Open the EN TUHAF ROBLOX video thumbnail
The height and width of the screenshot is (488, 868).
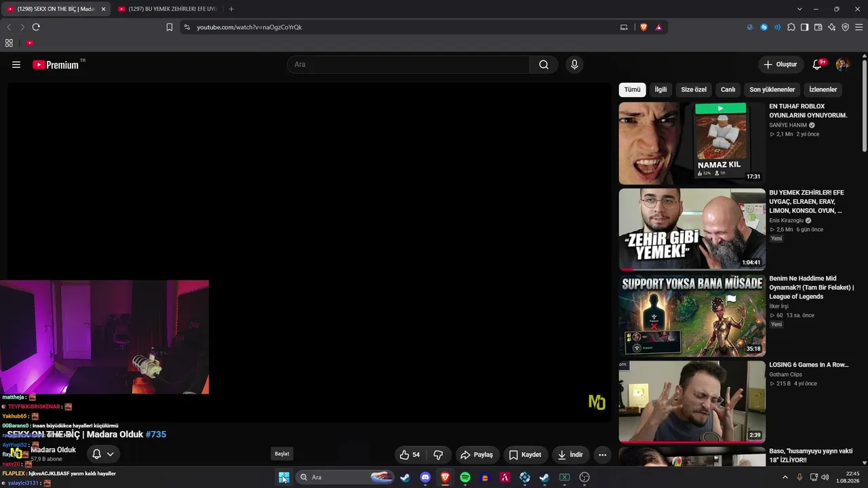[692, 143]
